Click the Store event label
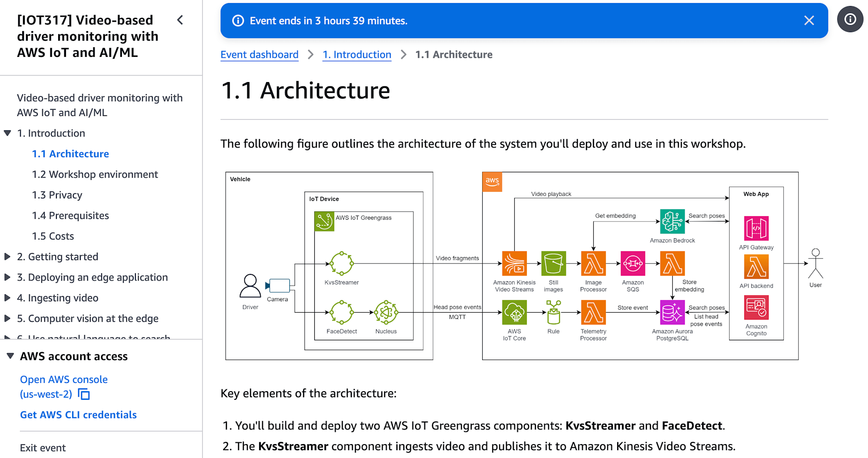This screenshot has width=868, height=458. pos(632,307)
